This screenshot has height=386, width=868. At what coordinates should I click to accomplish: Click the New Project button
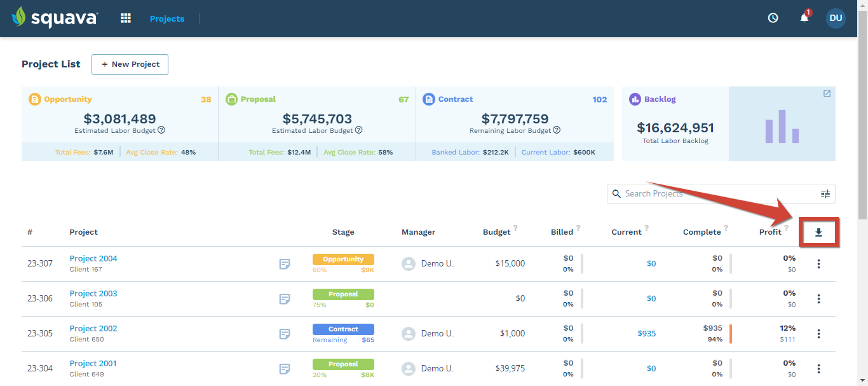[x=130, y=64]
